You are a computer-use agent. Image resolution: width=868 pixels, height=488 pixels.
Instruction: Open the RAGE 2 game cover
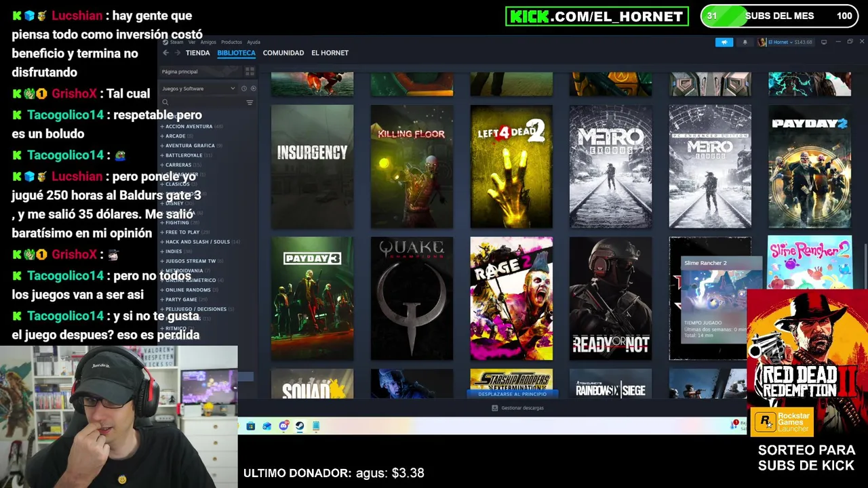(x=511, y=298)
